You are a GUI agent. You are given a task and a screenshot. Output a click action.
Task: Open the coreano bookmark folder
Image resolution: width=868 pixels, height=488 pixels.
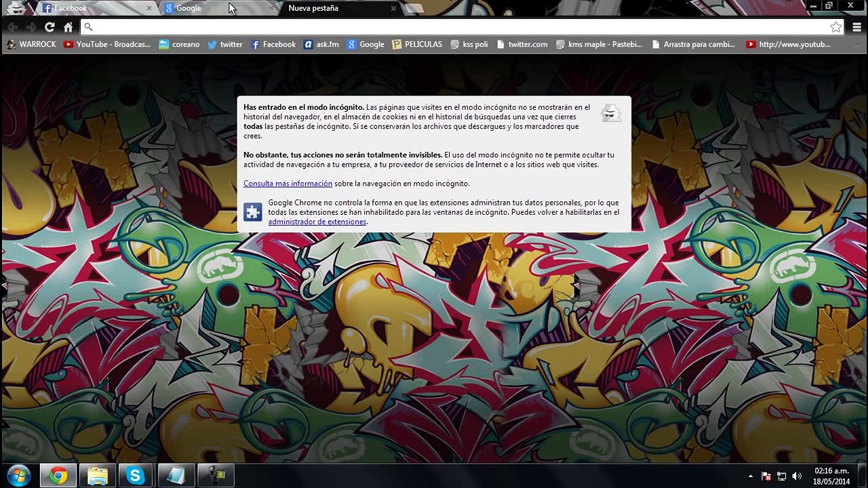point(179,44)
